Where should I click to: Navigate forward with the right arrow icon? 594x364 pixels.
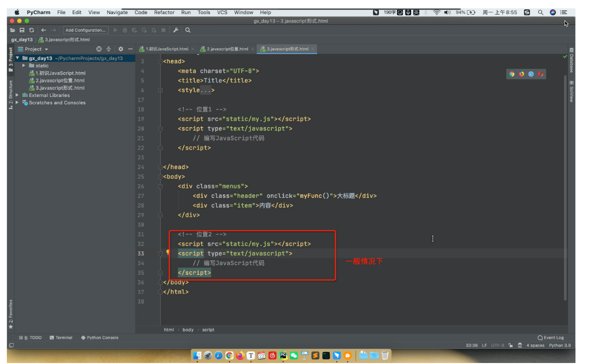tap(54, 30)
